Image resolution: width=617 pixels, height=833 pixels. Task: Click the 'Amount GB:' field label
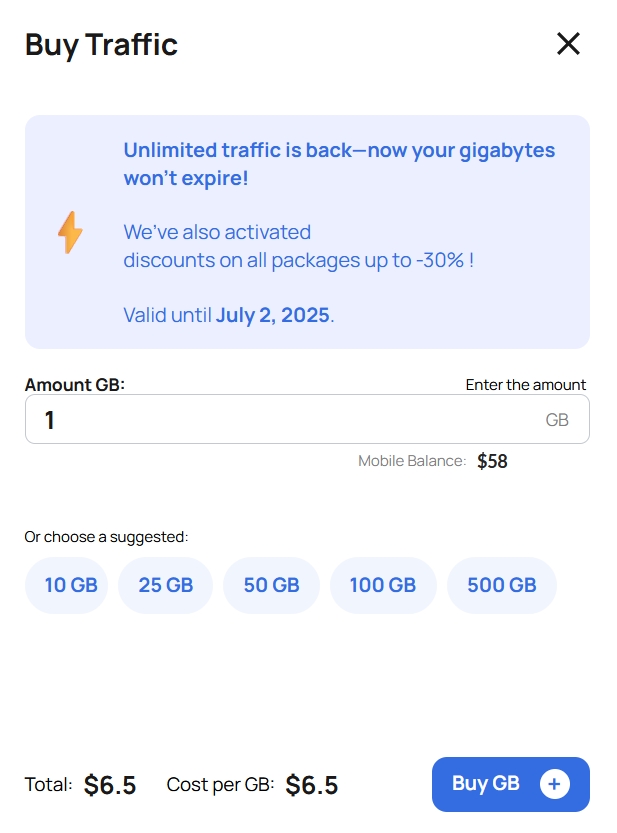pos(75,385)
